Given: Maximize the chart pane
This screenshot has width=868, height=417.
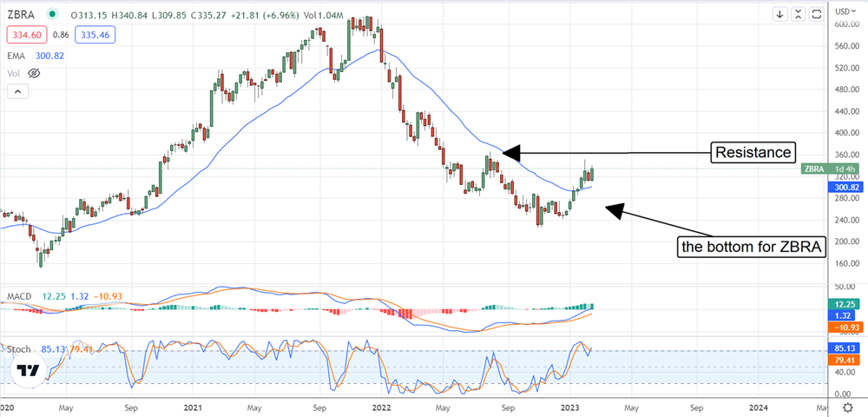Looking at the screenshot, I should click(x=816, y=14).
